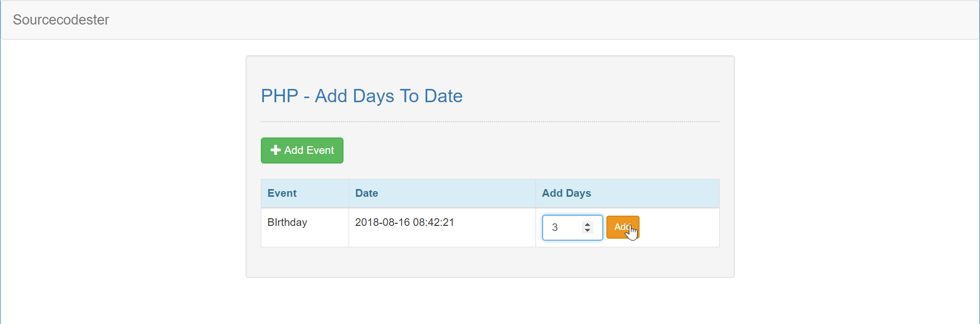
Task: Apply added days with the Add button
Action: (622, 227)
